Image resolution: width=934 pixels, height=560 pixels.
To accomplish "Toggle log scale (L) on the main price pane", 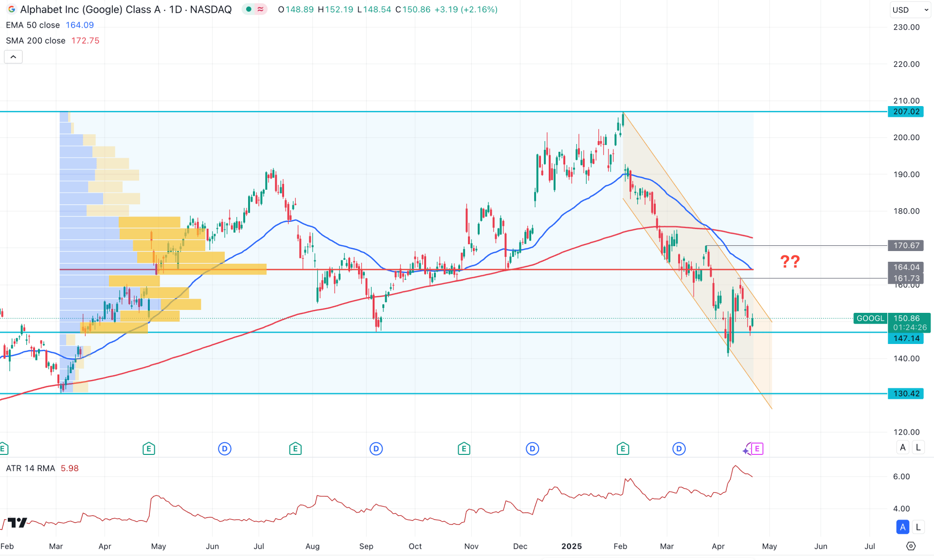I will (x=918, y=447).
